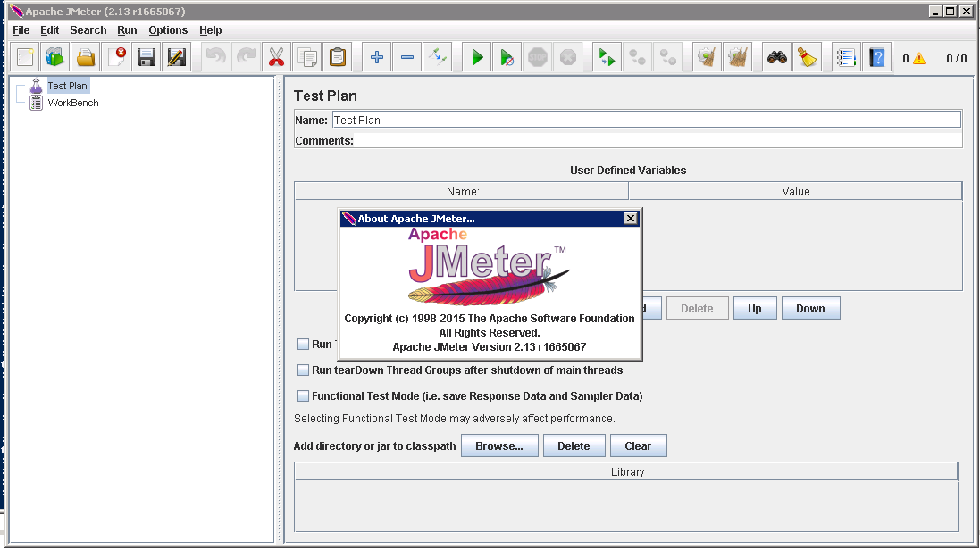This screenshot has height=549, width=980.
Task: Open the Options menu
Action: point(168,30)
